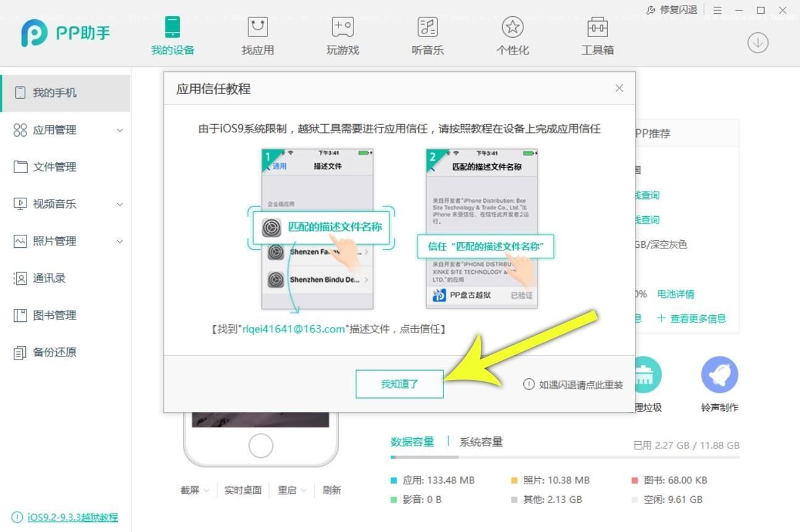Launch 铃声制作 (Ringtone Maker) tool
The image size is (800, 532).
click(719, 374)
